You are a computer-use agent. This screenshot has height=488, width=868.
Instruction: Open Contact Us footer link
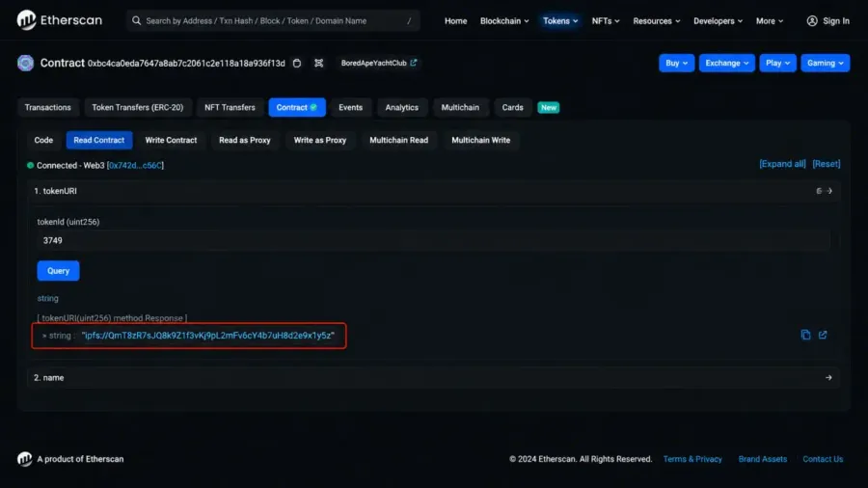pyautogui.click(x=823, y=459)
